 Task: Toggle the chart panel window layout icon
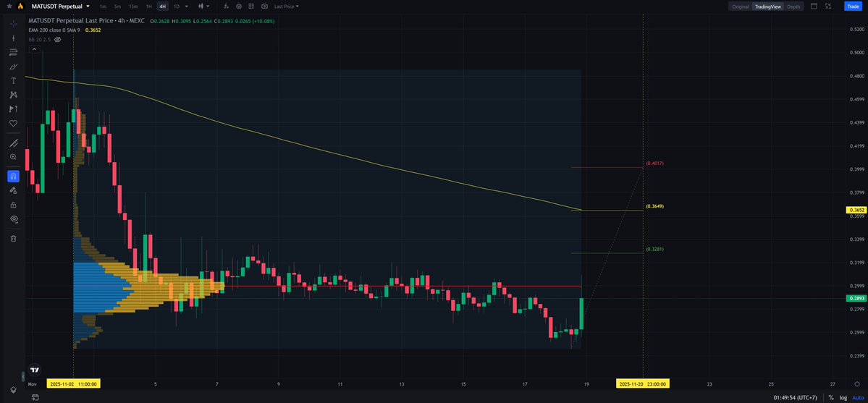(x=814, y=6)
